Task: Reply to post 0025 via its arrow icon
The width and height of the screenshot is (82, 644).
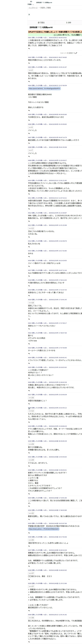Action: (29, 378)
